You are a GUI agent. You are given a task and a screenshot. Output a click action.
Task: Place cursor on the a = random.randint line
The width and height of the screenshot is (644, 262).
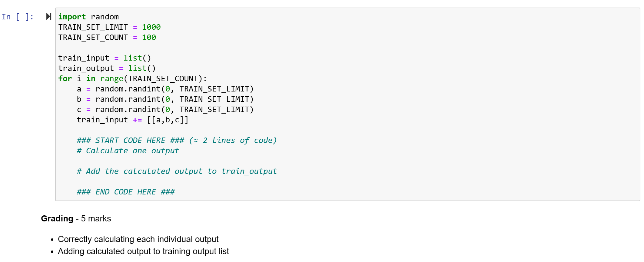tap(165, 89)
